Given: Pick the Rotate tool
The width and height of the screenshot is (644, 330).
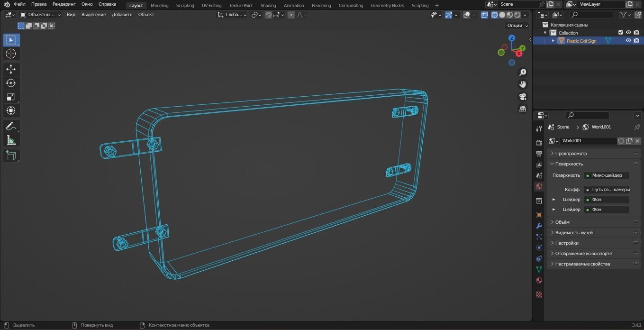Looking at the screenshot, I should point(11,83).
